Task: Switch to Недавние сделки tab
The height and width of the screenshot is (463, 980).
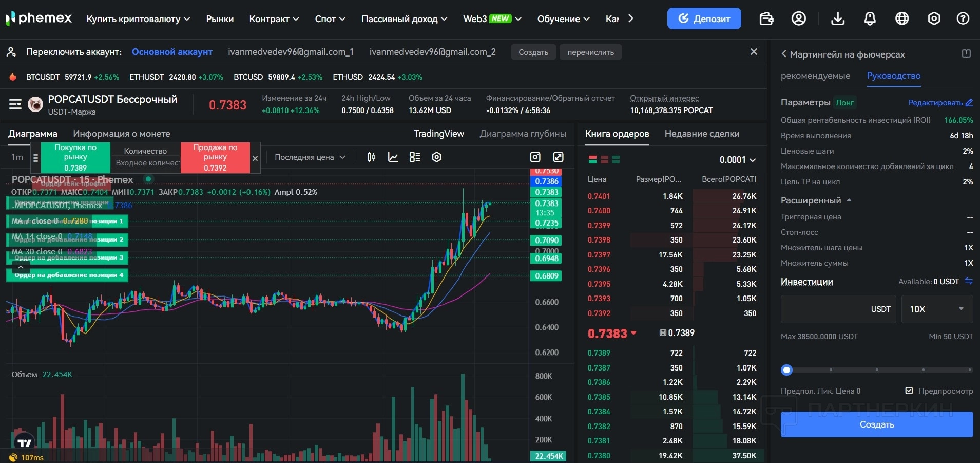Action: 702,134
